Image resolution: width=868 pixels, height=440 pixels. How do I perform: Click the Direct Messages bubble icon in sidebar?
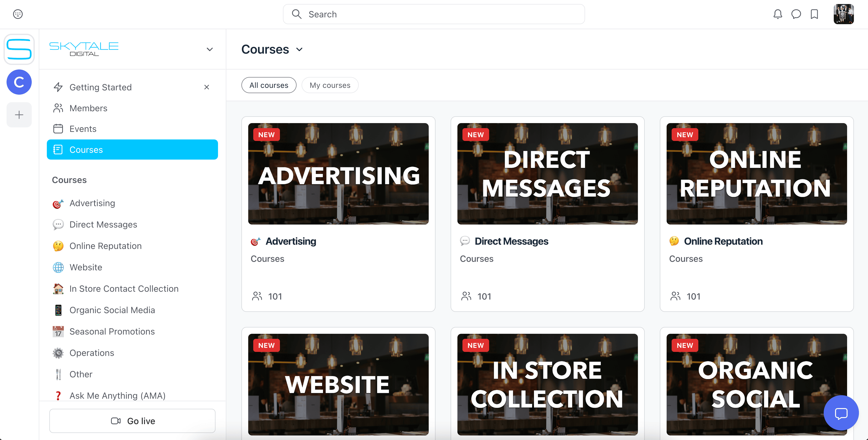tap(58, 225)
